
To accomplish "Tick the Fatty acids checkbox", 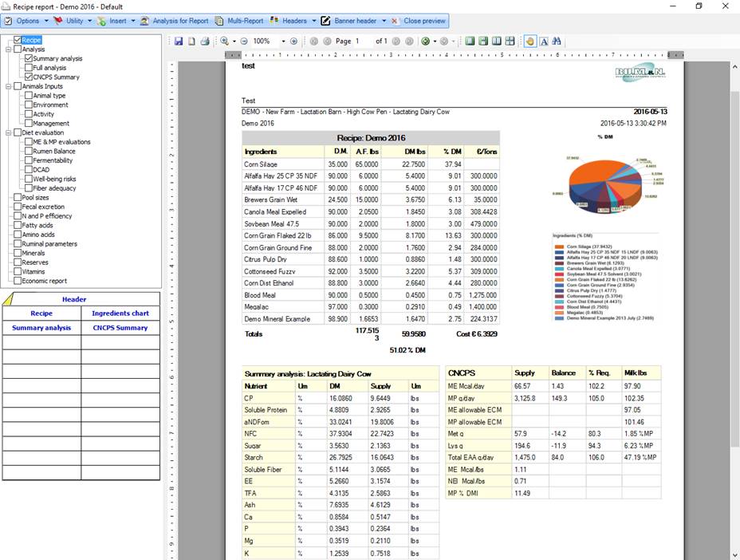I will (18, 225).
